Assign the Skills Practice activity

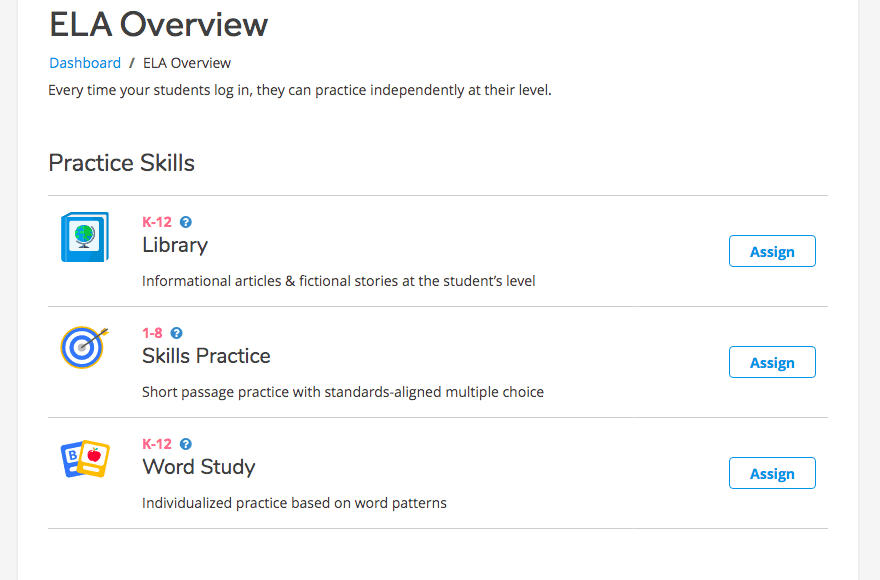[x=772, y=362]
